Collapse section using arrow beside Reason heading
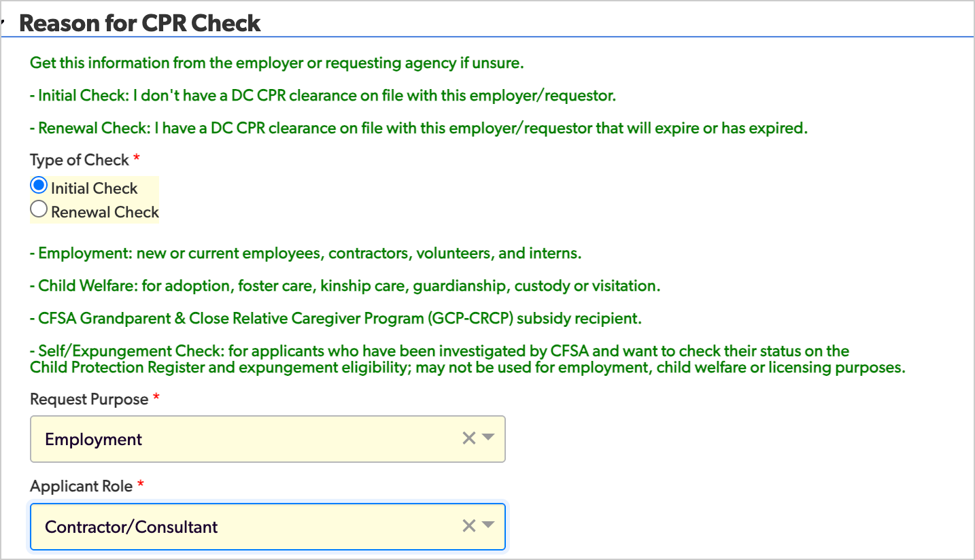This screenshot has width=975, height=560. click(2, 24)
